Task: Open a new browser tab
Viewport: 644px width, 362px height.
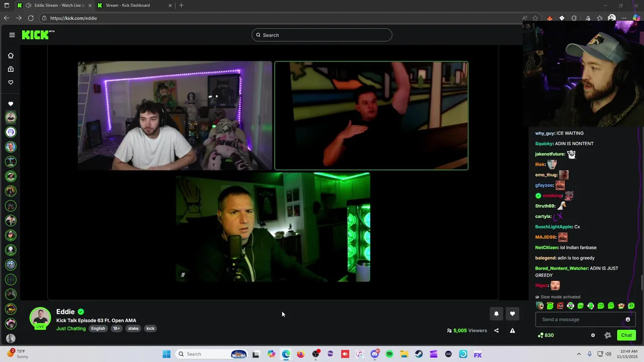Action: 181,6
